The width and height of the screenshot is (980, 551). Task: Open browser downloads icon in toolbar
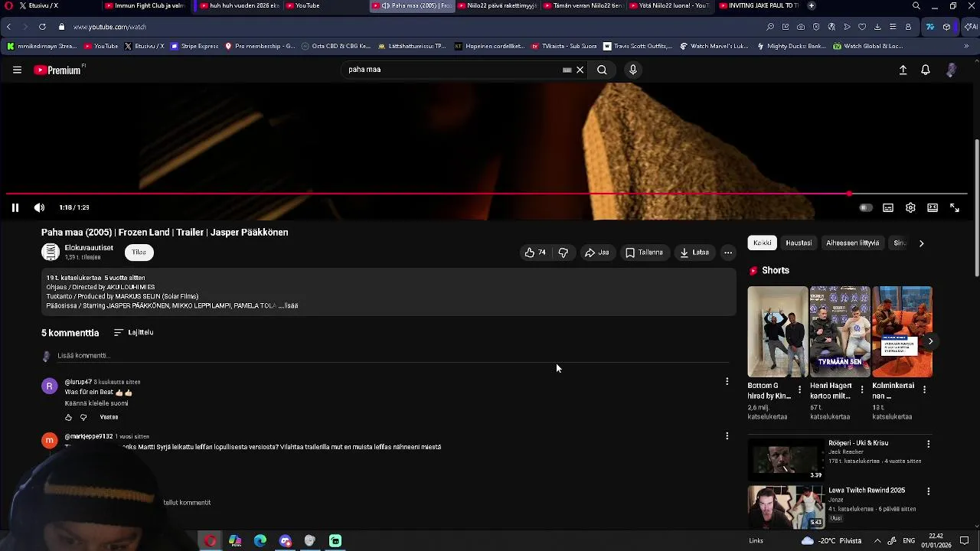pos(877,27)
